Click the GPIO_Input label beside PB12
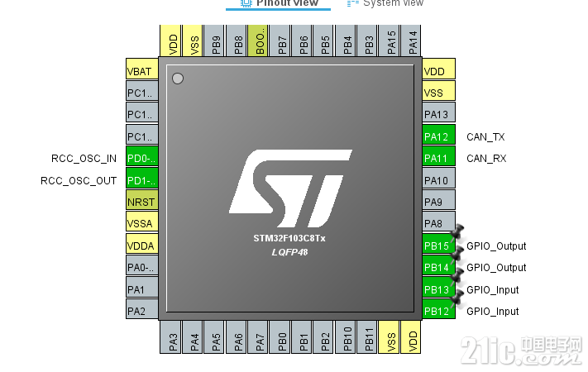588x372 pixels. 492,312
